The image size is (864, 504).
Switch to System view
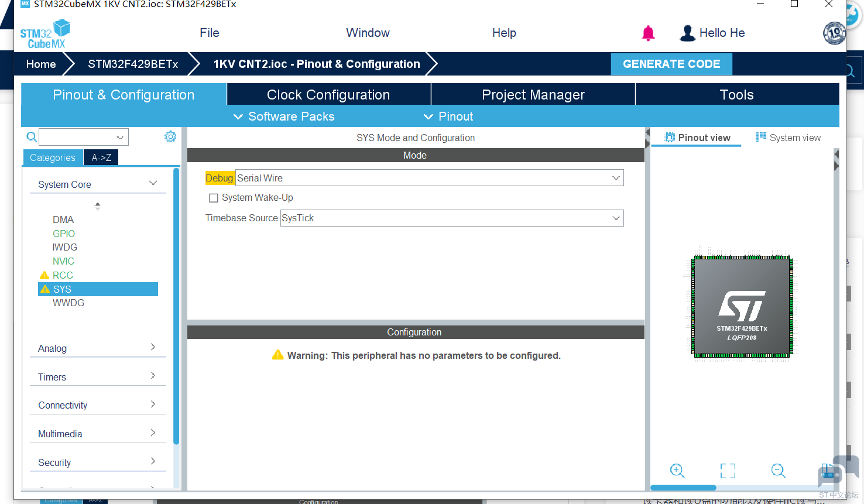click(788, 138)
